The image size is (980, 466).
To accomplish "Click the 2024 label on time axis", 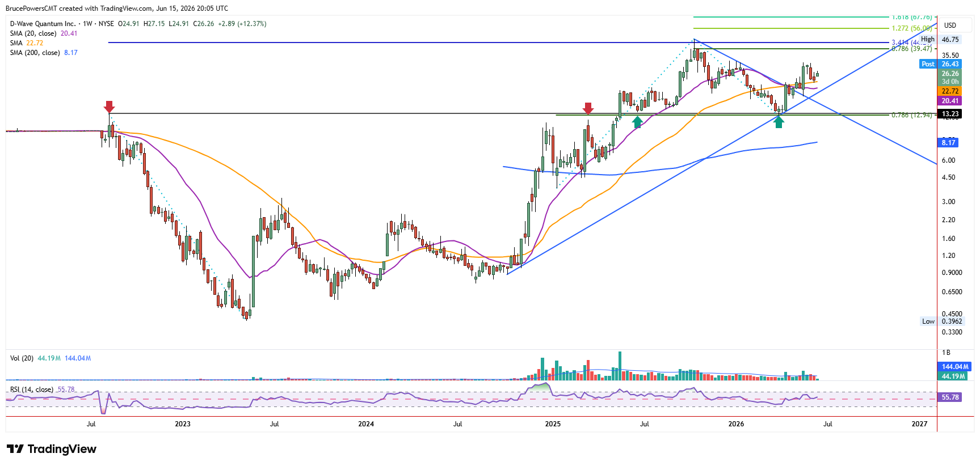I will (366, 424).
